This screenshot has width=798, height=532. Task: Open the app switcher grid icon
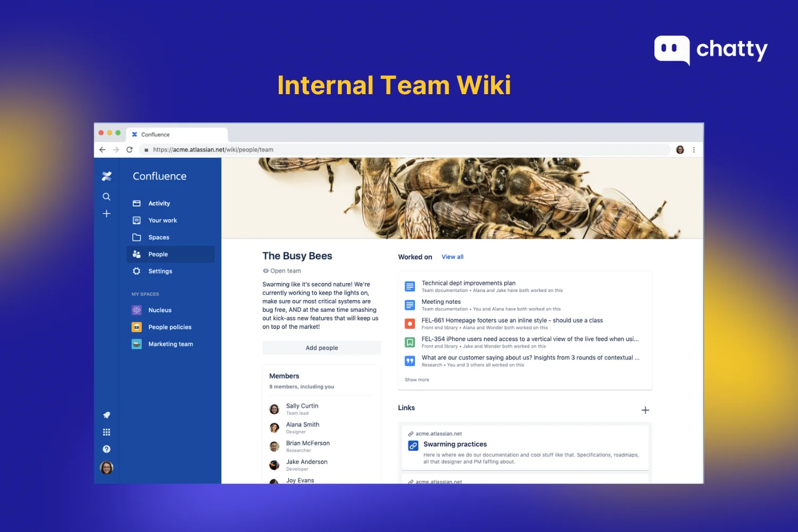click(106, 432)
